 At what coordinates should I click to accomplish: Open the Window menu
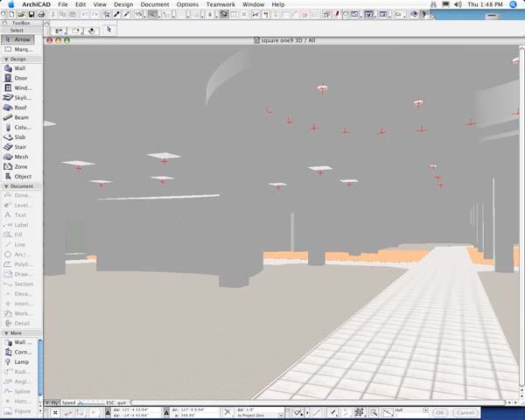tap(253, 4)
